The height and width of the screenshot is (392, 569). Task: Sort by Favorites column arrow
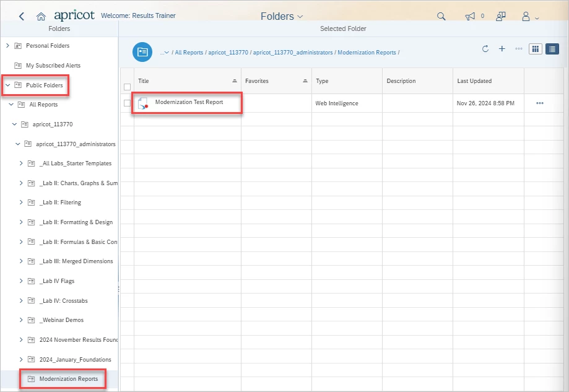305,81
